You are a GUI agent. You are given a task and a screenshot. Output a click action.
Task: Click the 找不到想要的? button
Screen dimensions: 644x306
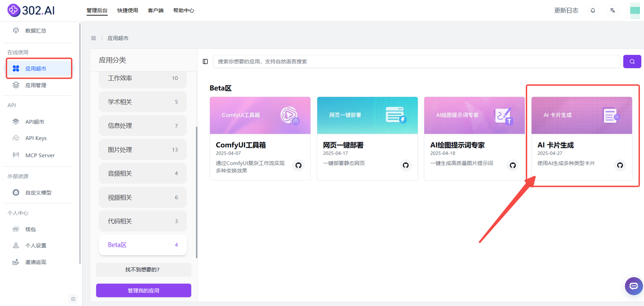(143, 270)
